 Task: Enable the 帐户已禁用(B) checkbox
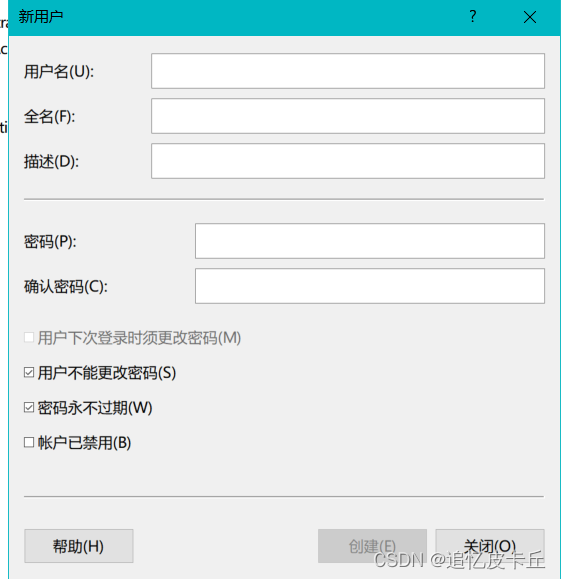(x=29, y=442)
